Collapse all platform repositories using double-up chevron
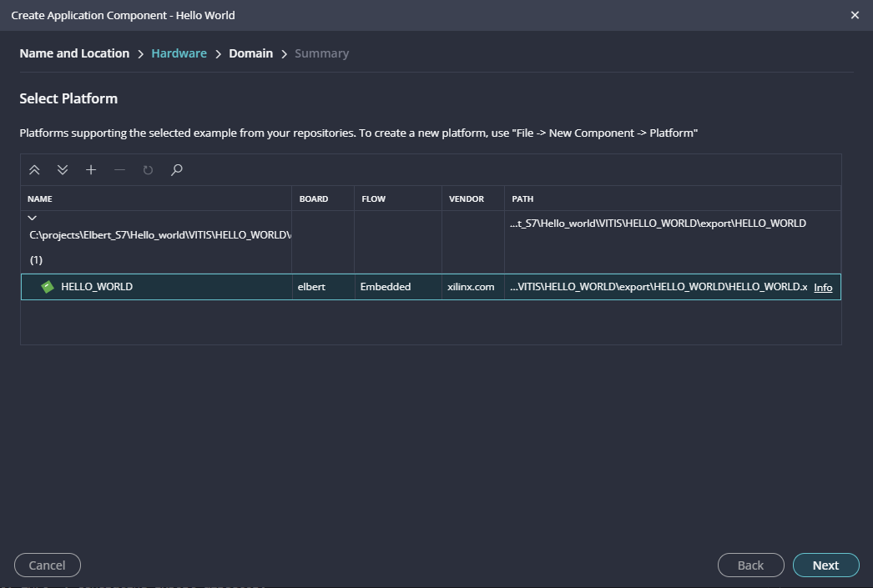This screenshot has width=873, height=588. [34, 170]
